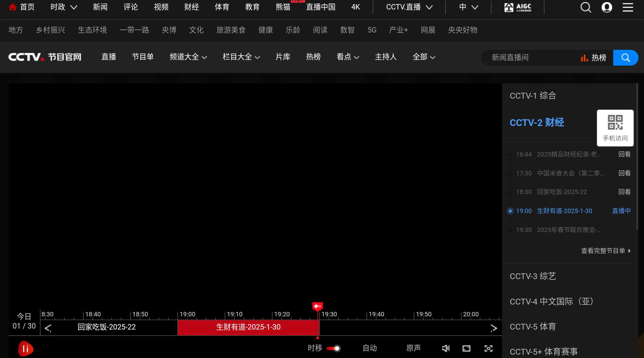Switch to CCTV-5+ 体育赛事 channel
Viewport: 644px width, 358px height.
pyautogui.click(x=544, y=352)
